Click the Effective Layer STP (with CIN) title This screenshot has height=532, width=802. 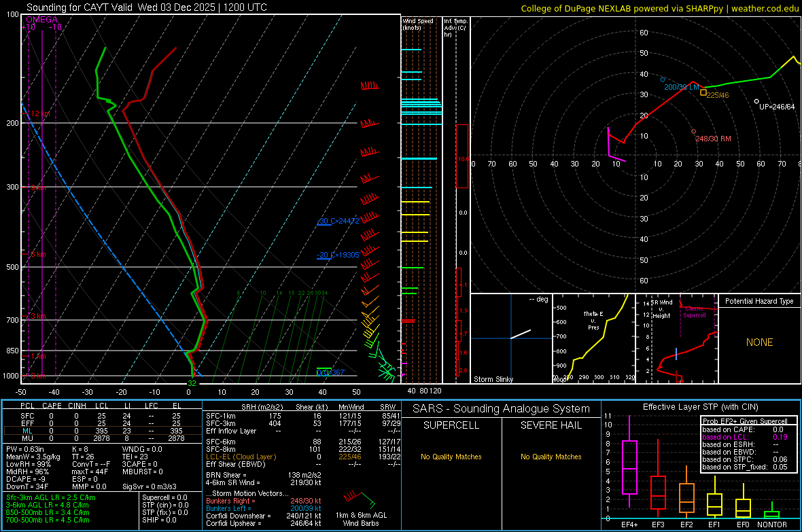pos(700,407)
